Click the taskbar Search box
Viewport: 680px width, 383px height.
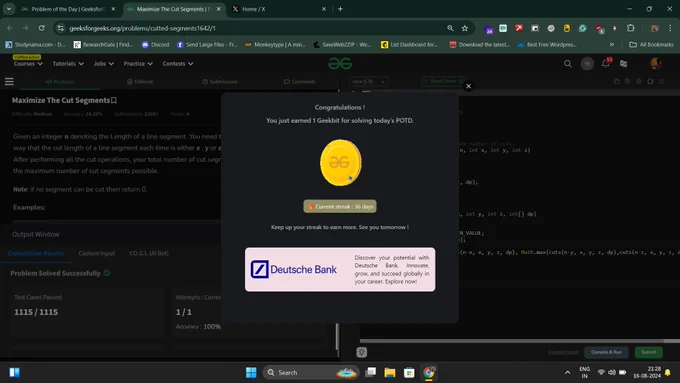(x=311, y=373)
